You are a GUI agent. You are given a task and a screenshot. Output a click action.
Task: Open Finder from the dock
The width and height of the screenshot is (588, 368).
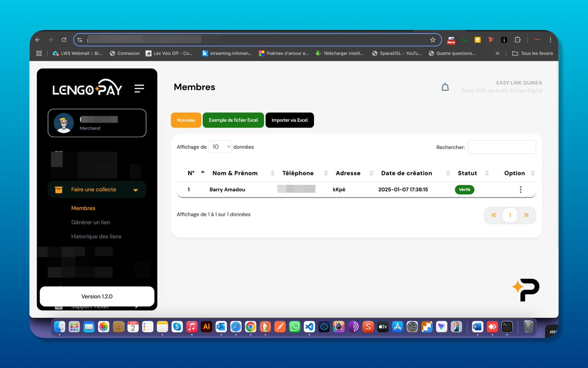[60, 326]
